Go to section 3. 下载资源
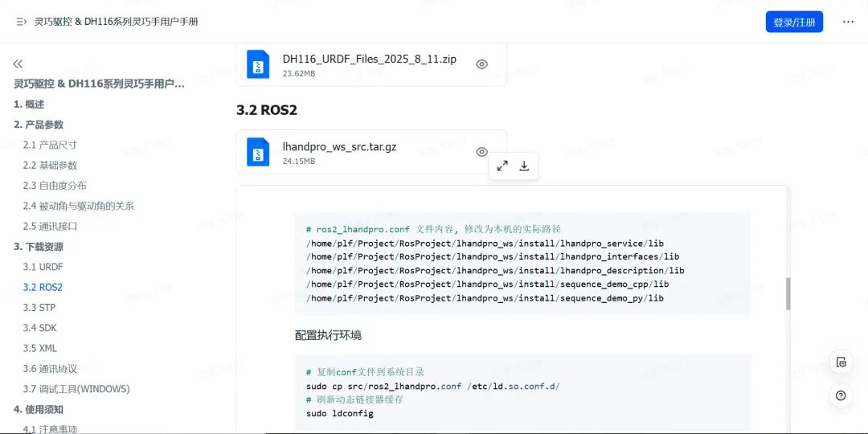The image size is (868, 434). coord(39,247)
